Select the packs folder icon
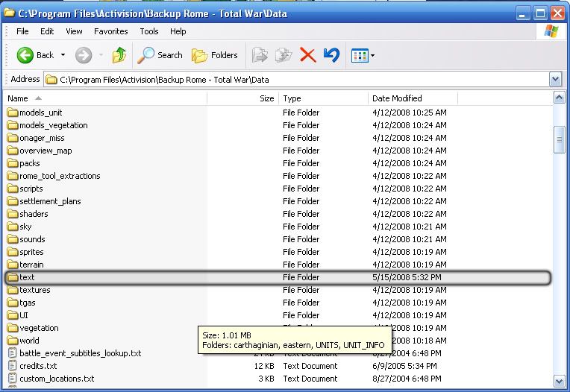570x392 pixels. [x=13, y=163]
